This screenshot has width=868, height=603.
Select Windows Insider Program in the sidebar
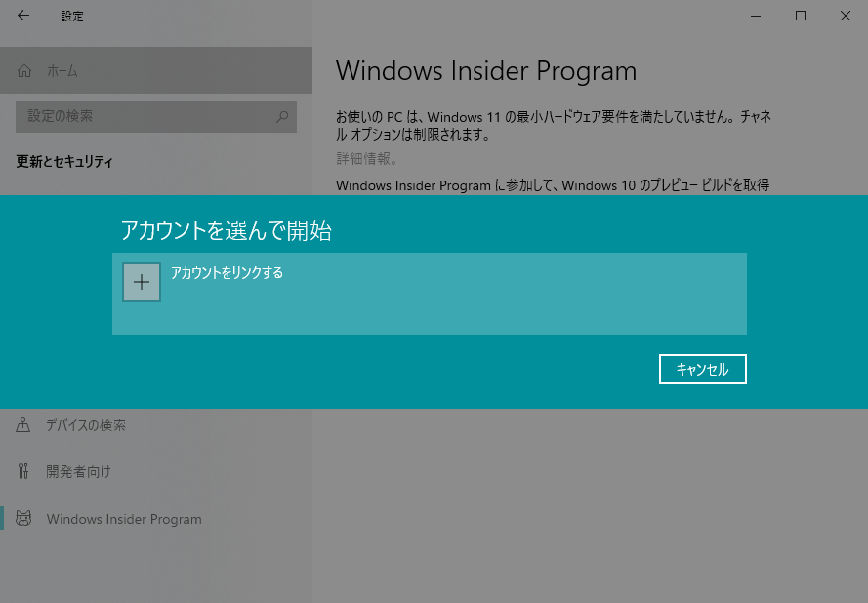pos(156,519)
